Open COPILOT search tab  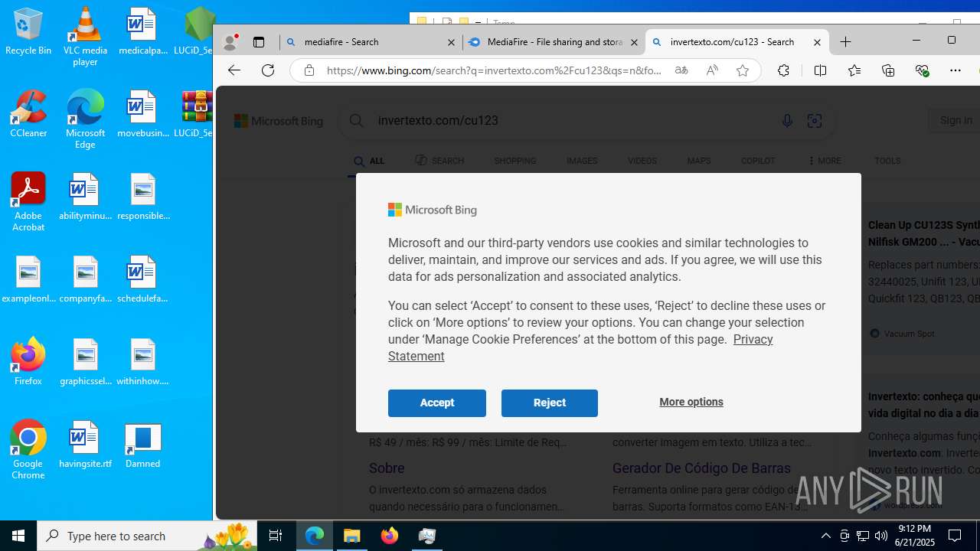coord(758,161)
